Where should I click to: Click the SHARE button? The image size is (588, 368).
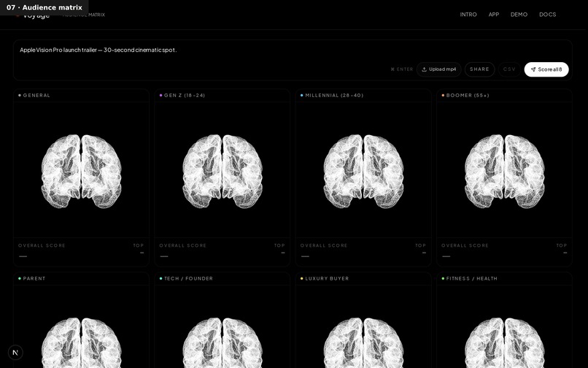[479, 69]
